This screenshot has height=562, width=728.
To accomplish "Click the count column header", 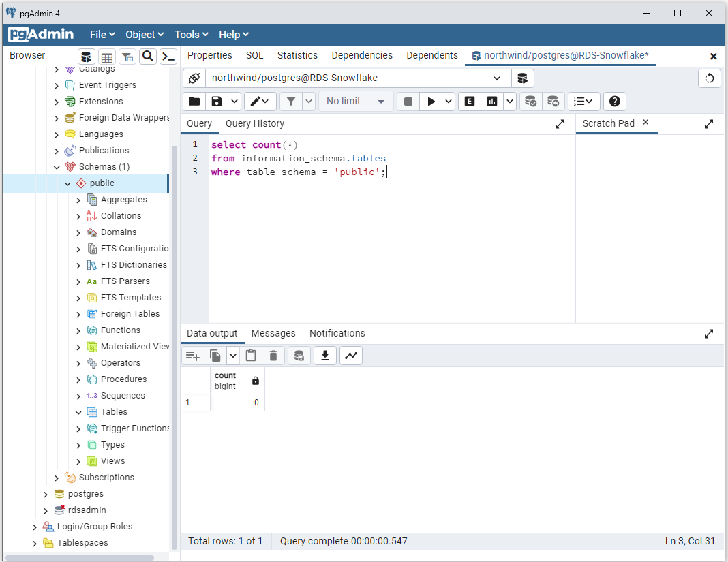I will [x=237, y=381].
